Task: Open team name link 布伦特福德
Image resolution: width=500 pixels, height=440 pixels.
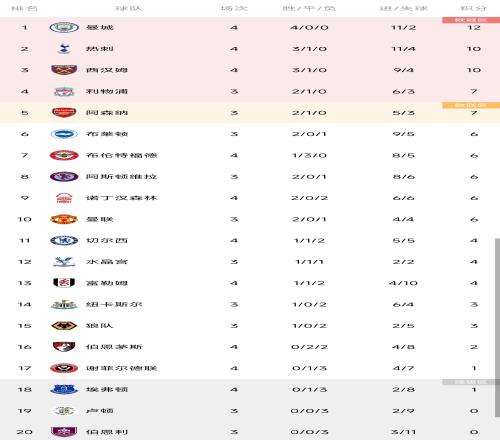Action: (121, 155)
